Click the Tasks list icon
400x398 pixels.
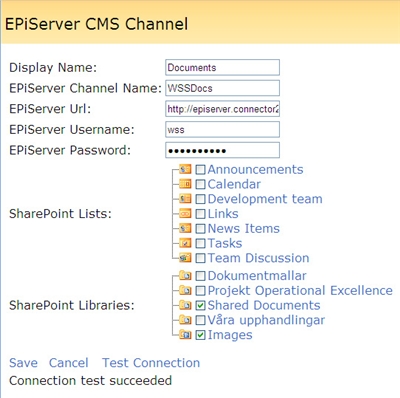[185, 243]
